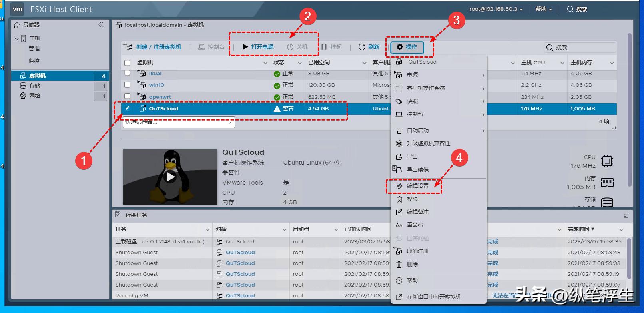Click the permissions icon in actions menu
Viewport: 644px width, 313px height.
[x=399, y=199]
